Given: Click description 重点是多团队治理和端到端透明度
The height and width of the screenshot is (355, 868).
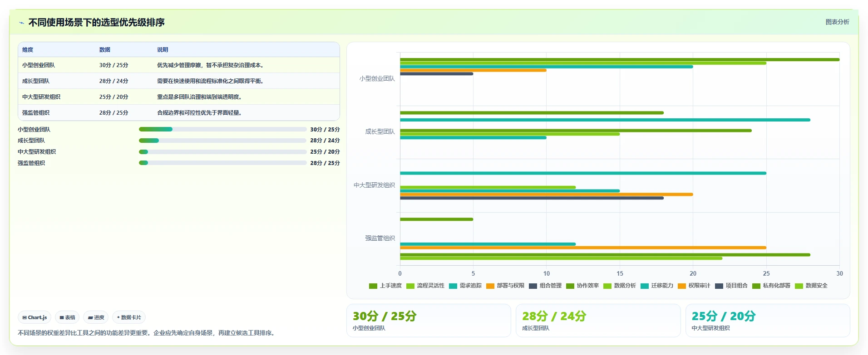Looking at the screenshot, I should point(199,97).
